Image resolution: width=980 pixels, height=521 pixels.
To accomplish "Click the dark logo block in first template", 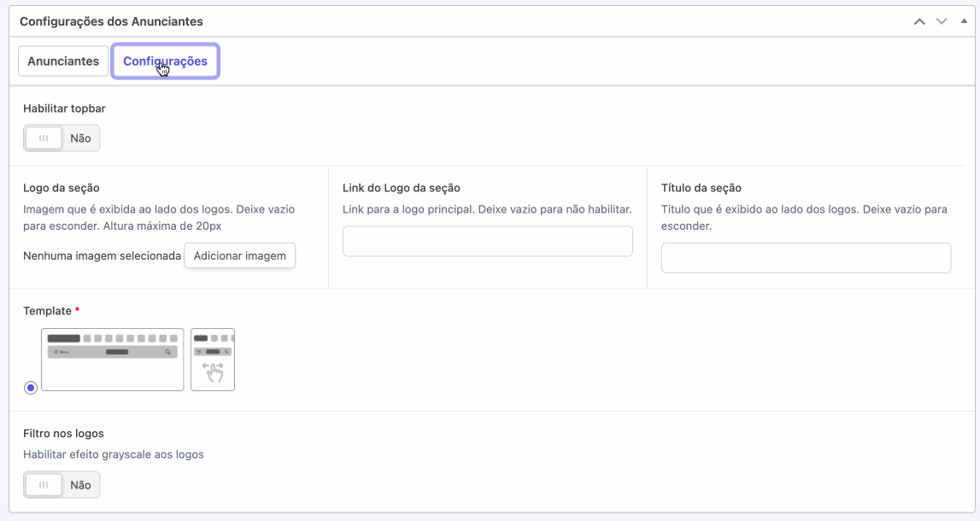I will [64, 338].
